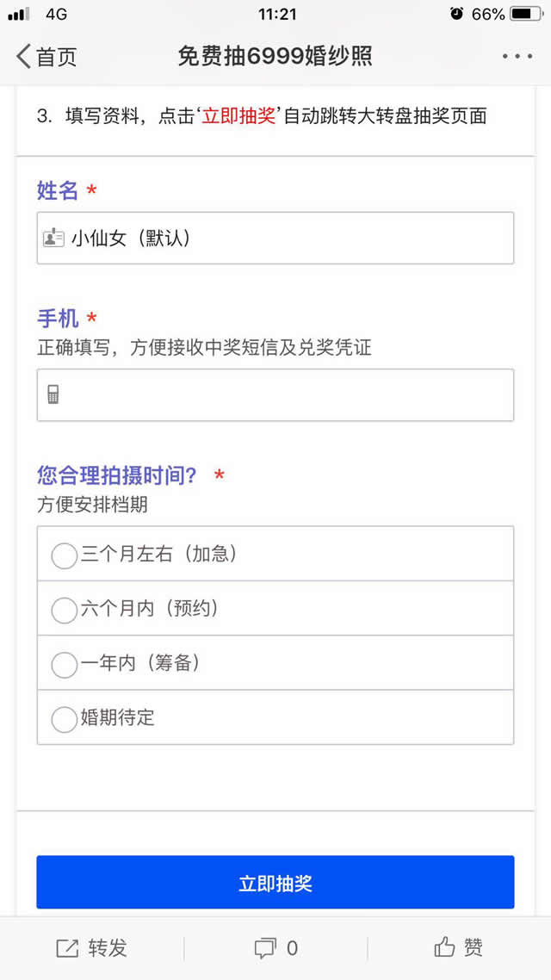Image resolution: width=551 pixels, height=980 pixels.
Task: Choose 一年内（筹备） radio option
Action: tap(65, 664)
